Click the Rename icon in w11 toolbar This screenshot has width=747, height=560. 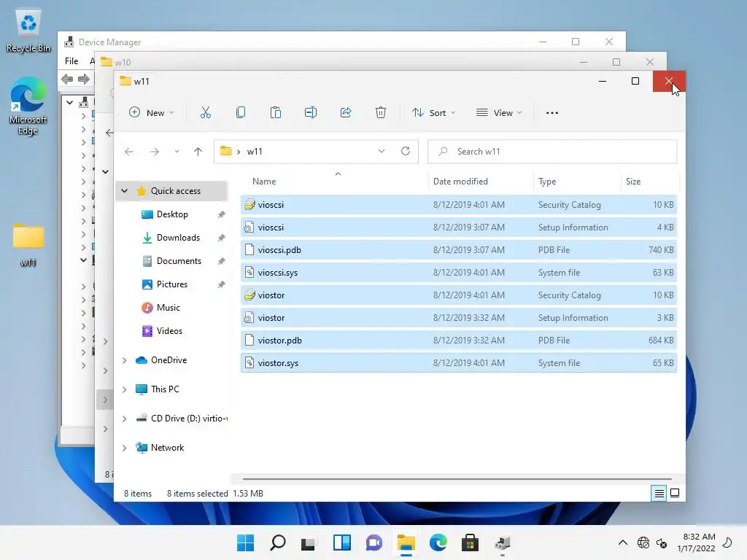[311, 113]
